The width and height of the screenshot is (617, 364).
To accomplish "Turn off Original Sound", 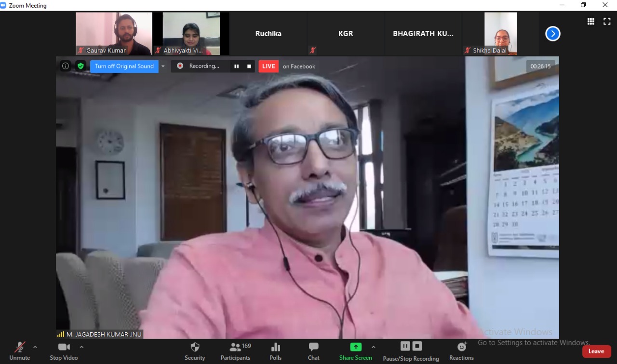I will [124, 66].
